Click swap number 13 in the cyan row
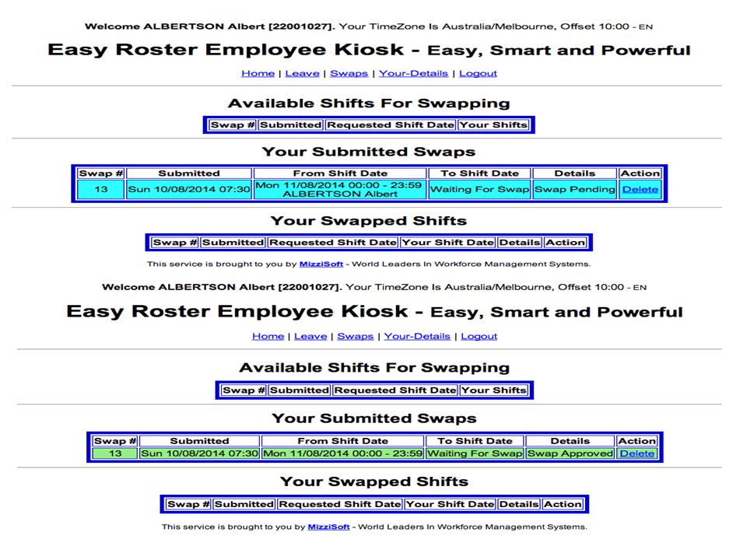The width and height of the screenshot is (747, 560). tap(101, 190)
